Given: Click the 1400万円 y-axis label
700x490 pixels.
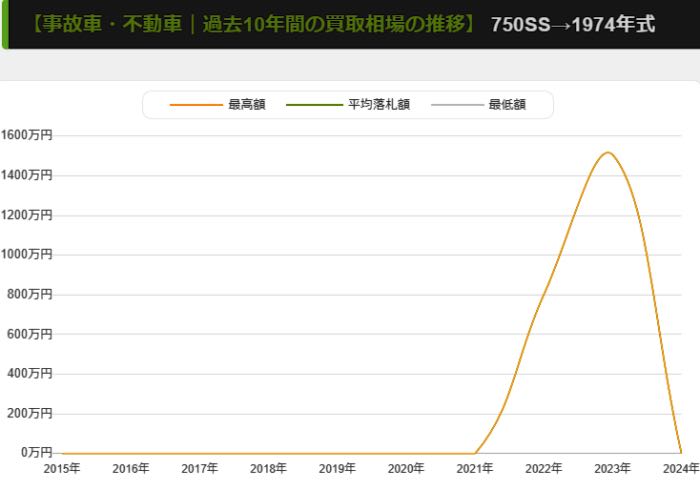Looking at the screenshot, I should click(x=26, y=175).
